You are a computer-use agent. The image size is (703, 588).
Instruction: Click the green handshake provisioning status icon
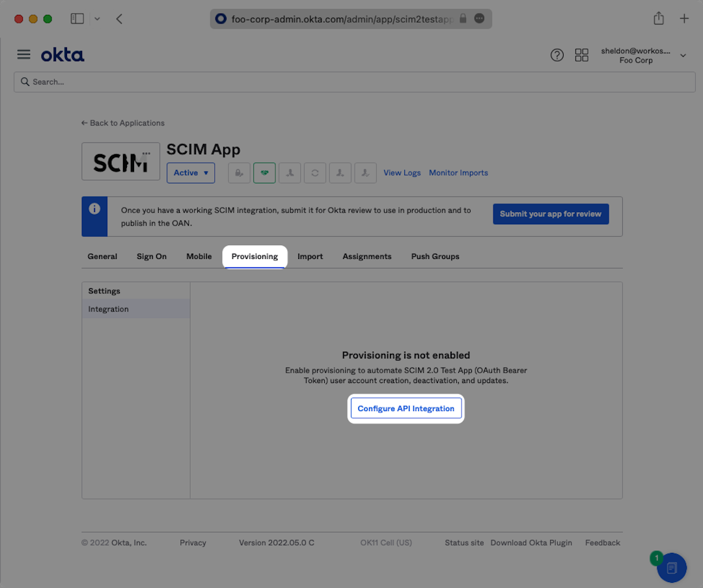pos(264,173)
